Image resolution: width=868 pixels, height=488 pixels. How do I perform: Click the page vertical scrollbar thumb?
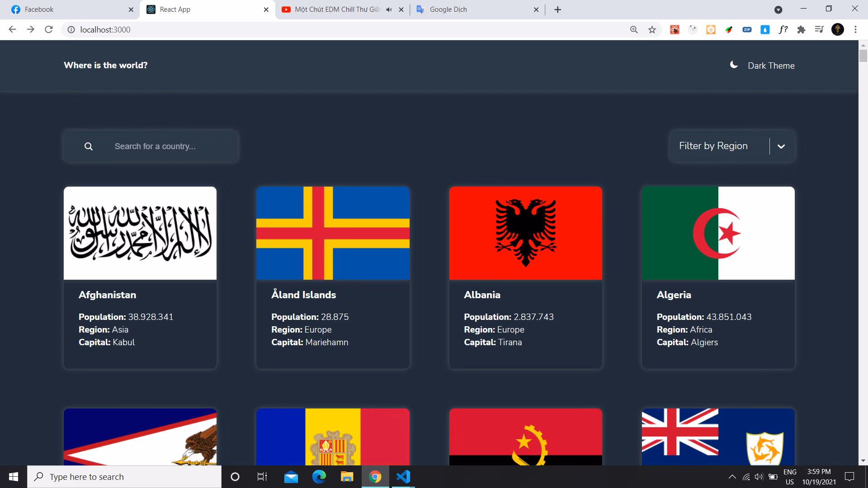(863, 56)
